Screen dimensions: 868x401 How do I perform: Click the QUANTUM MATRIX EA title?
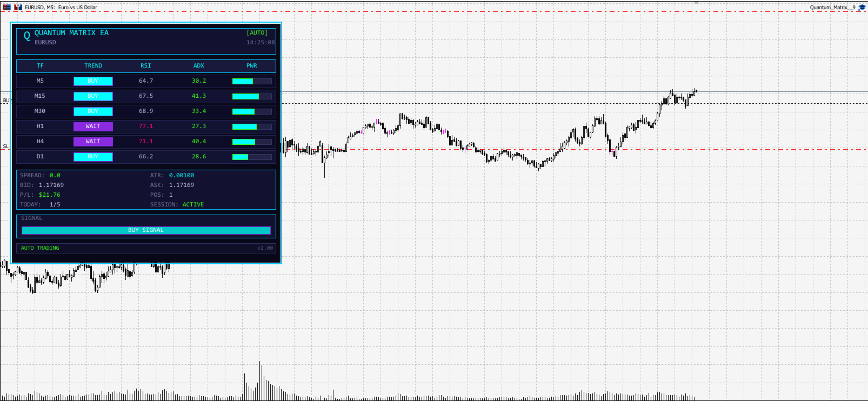pyautogui.click(x=71, y=33)
